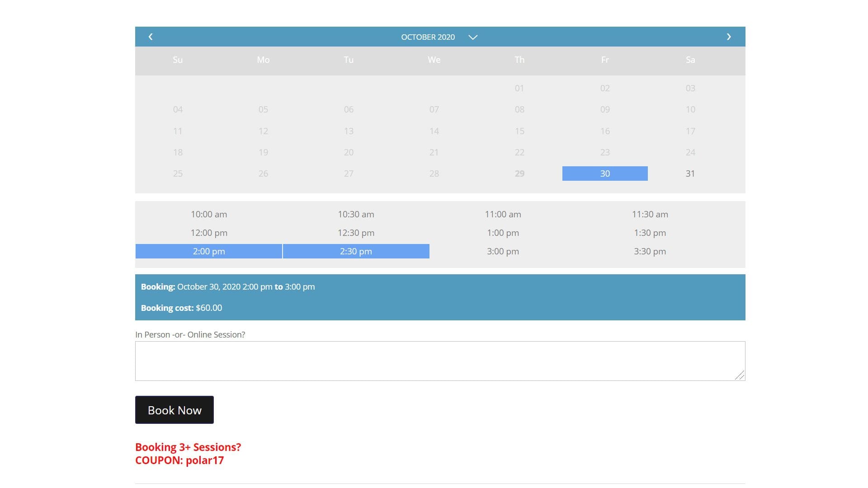Viewport: 868px width, 488px height.
Task: Select October 31 on the calendar
Action: click(690, 173)
